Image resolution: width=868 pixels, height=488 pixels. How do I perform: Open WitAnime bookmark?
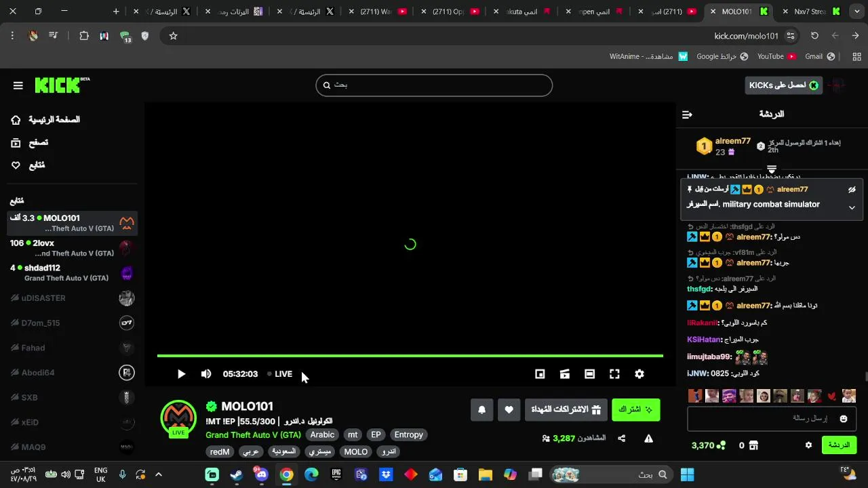pyautogui.click(x=648, y=57)
